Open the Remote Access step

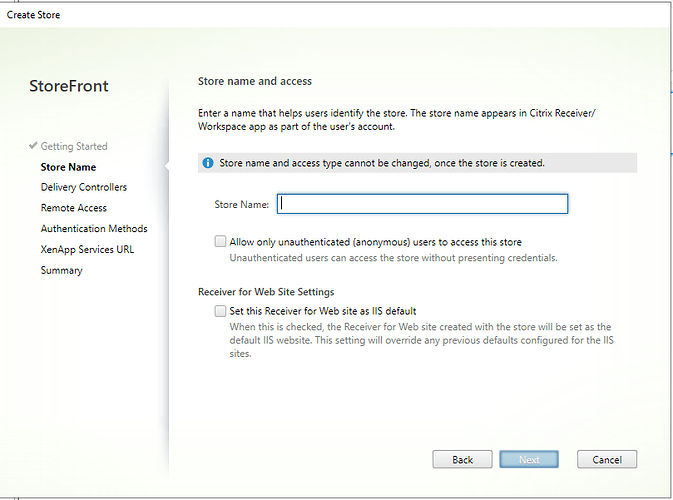pyautogui.click(x=73, y=208)
